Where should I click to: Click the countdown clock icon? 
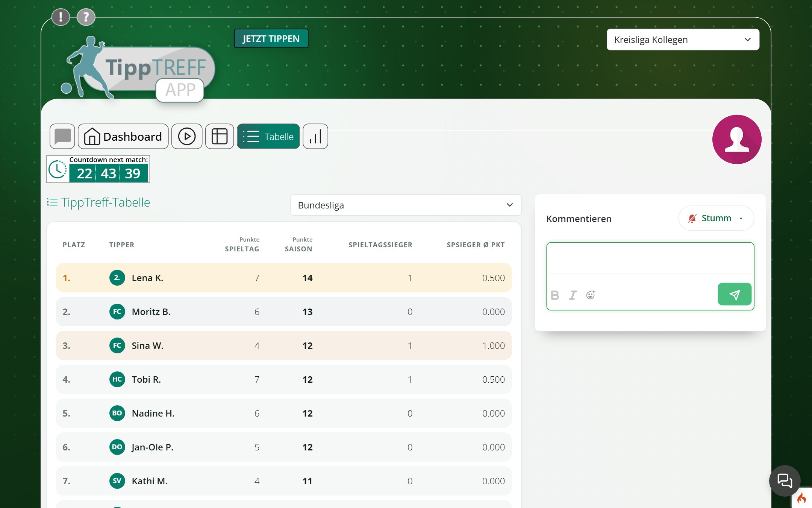point(58,169)
